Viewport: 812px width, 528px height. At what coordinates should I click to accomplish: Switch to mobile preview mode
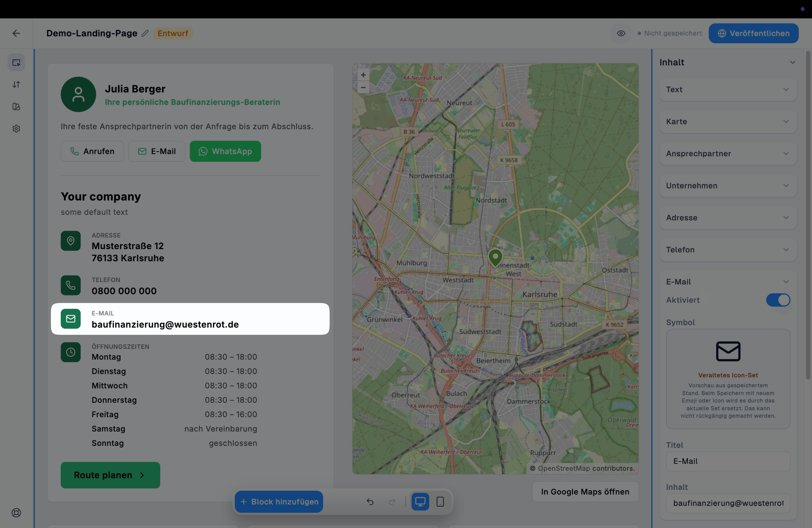point(440,501)
